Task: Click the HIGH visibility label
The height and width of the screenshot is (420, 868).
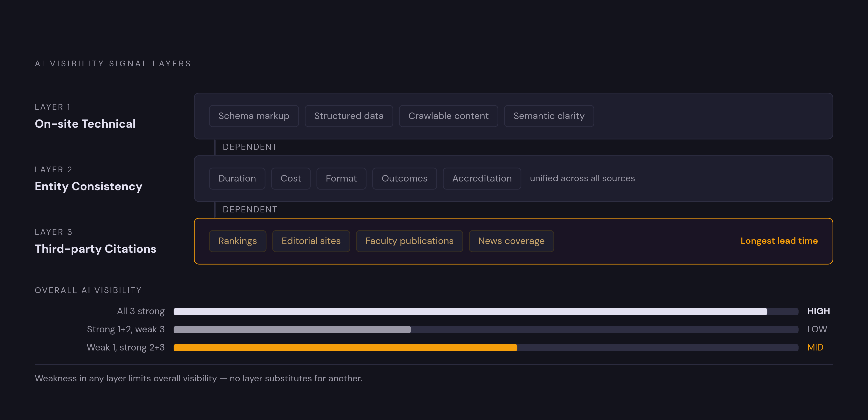Action: (819, 311)
